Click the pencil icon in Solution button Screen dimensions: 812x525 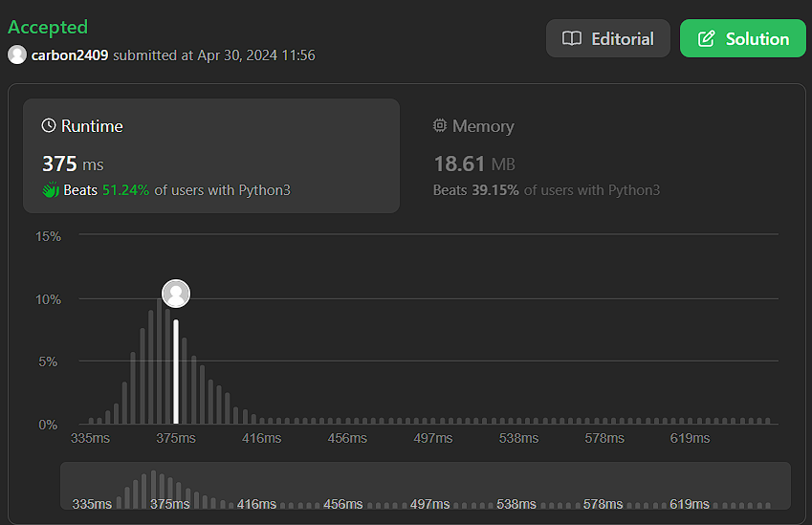(707, 39)
